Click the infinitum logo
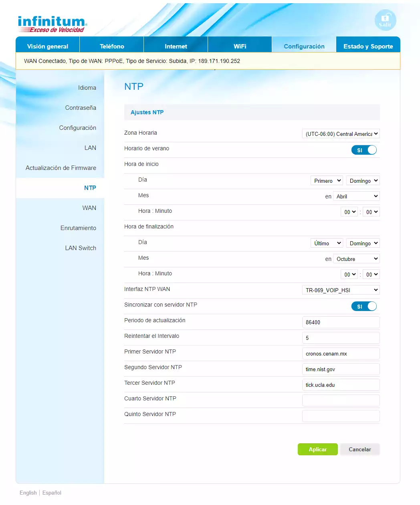Viewport: 420px width, 505px height. tap(52, 24)
